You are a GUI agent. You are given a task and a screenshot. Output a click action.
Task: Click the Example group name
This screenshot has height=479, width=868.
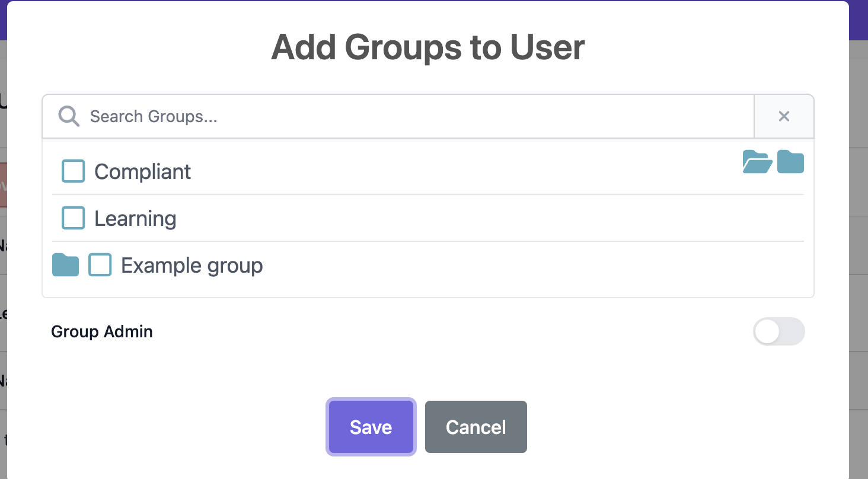point(192,265)
